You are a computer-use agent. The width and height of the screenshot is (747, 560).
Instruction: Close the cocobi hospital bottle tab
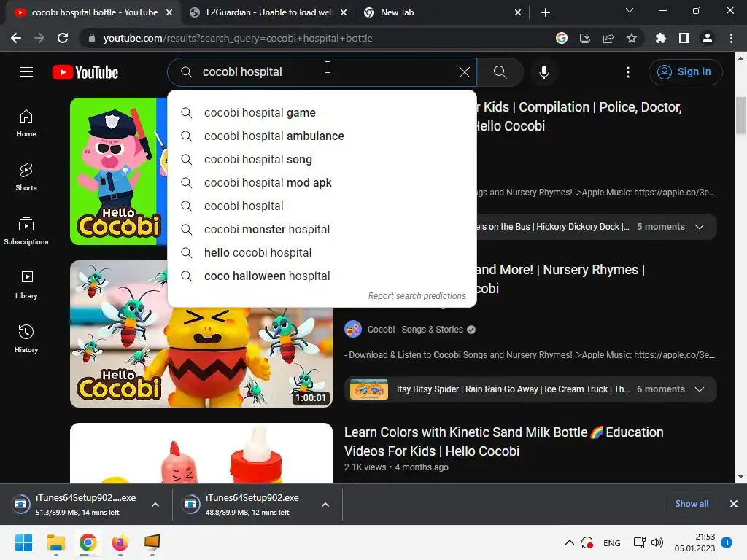point(169,12)
